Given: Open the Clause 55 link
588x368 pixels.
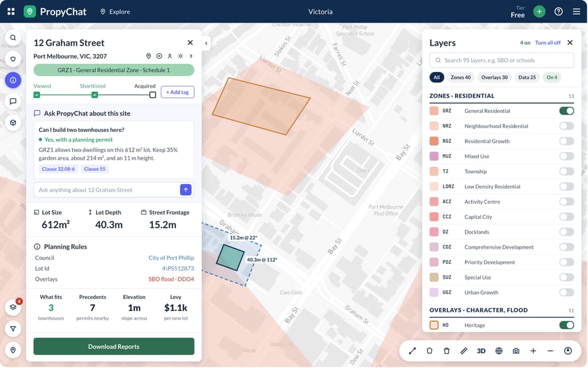Looking at the screenshot, I should coord(94,169).
